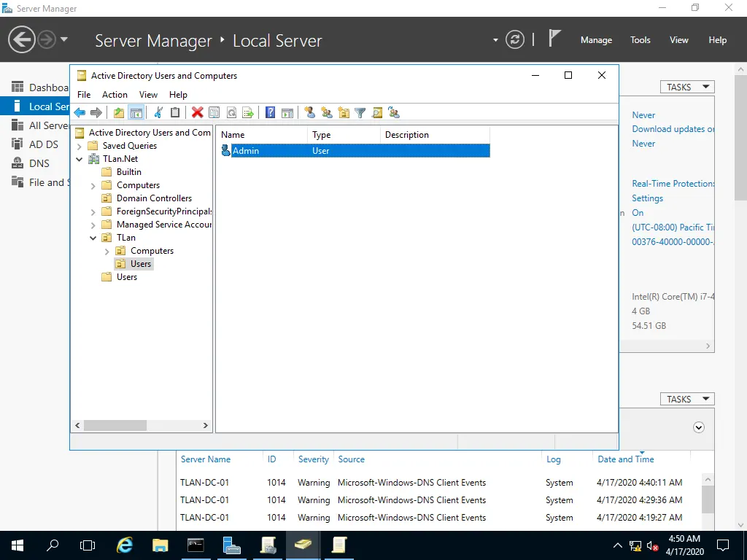Select the Builtin container in tree
The width and height of the screenshot is (747, 560).
click(x=128, y=172)
